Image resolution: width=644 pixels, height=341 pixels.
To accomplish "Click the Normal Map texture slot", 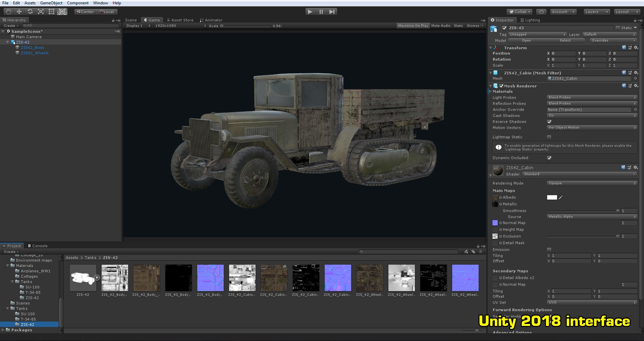I will 495,223.
